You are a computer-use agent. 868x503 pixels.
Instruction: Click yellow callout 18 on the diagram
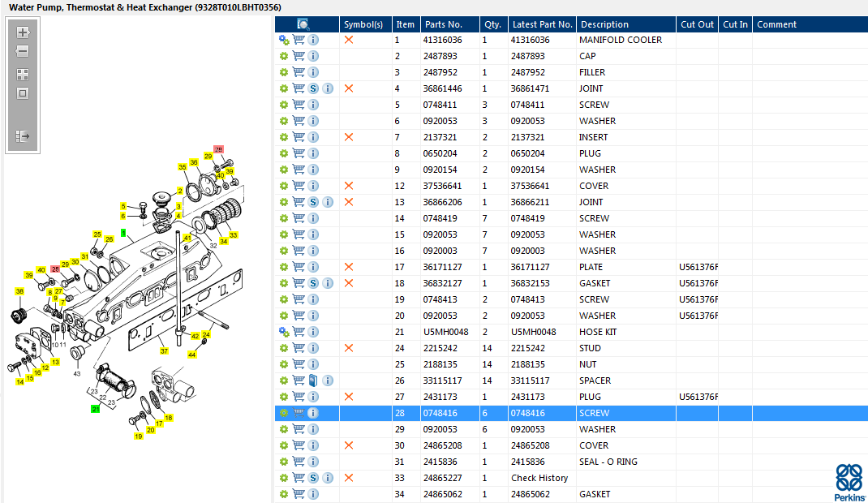(x=169, y=418)
